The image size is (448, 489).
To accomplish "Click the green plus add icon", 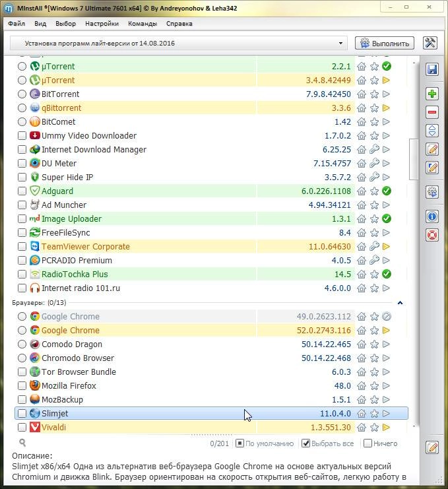I will click(x=432, y=94).
